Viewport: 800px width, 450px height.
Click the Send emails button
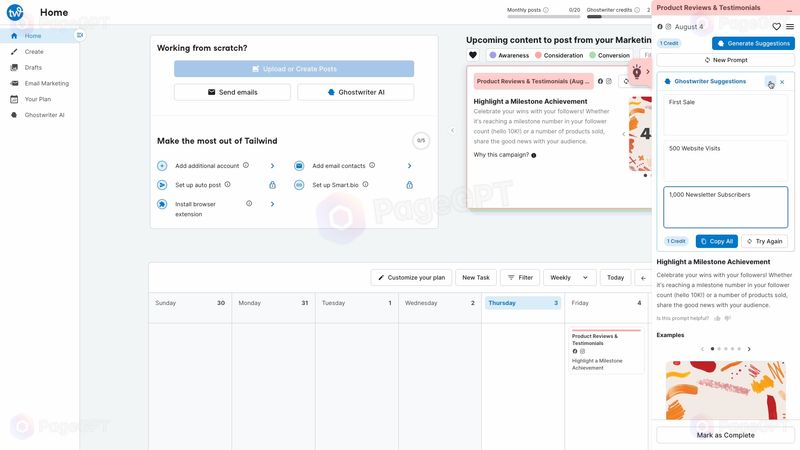232,92
